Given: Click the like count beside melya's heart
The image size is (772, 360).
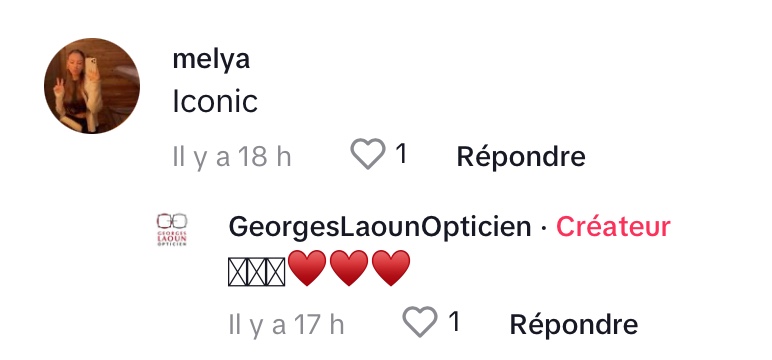Looking at the screenshot, I should coord(401,154).
